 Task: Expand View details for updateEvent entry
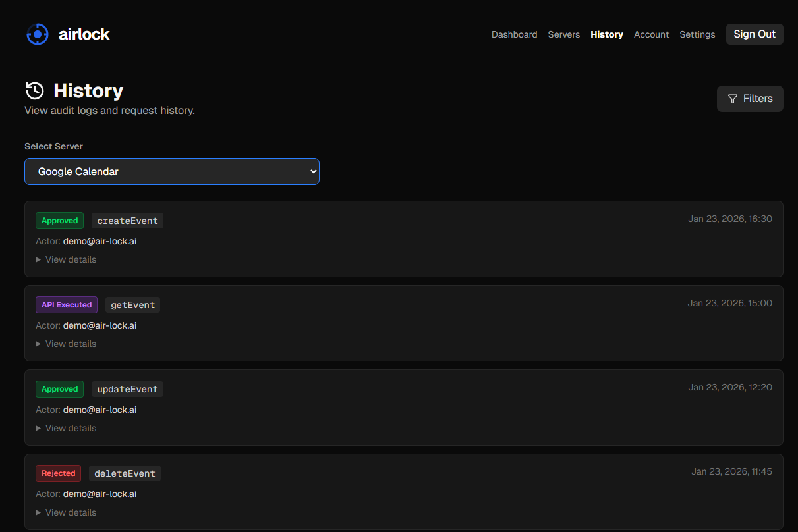coord(66,428)
